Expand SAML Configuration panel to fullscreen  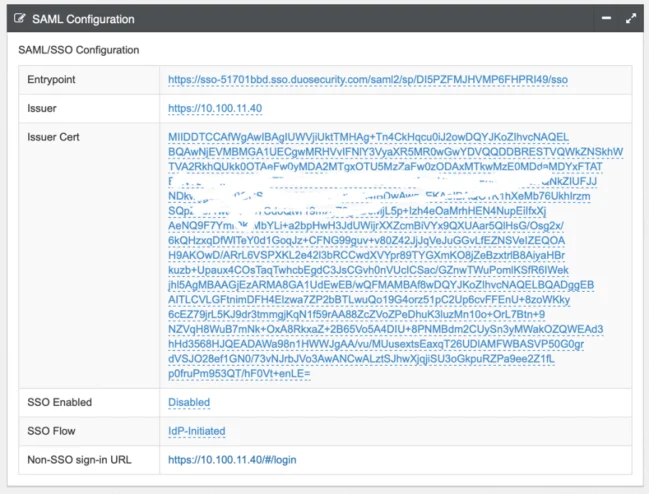click(x=631, y=19)
